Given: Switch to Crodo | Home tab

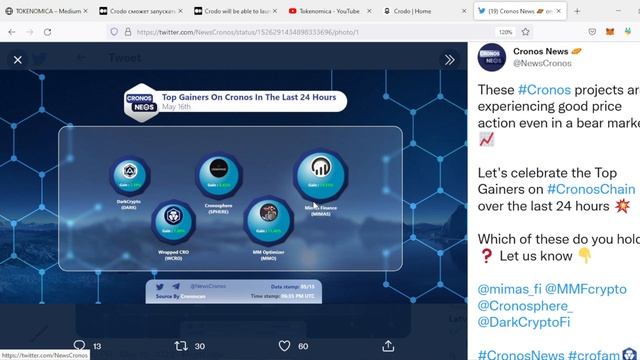Looking at the screenshot, I should coord(424,11).
